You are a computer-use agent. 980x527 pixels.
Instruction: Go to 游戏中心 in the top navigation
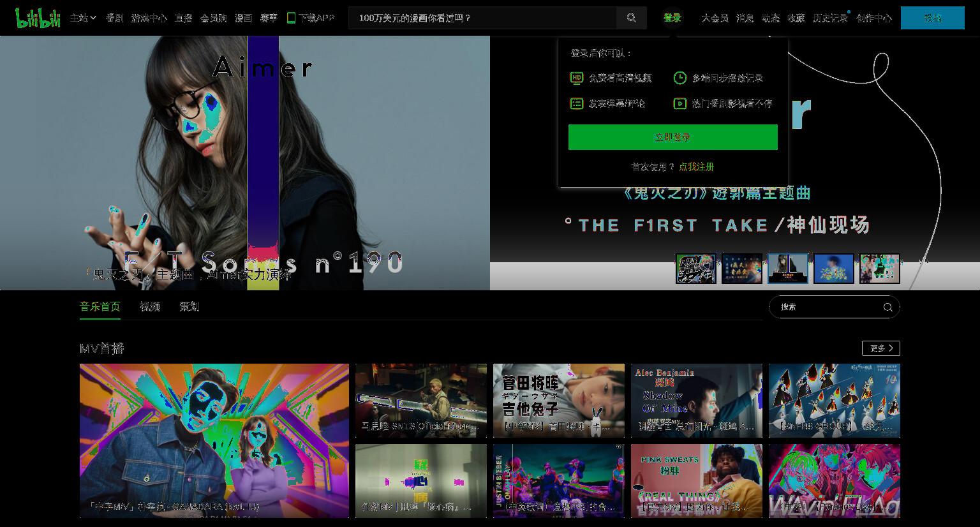[149, 18]
